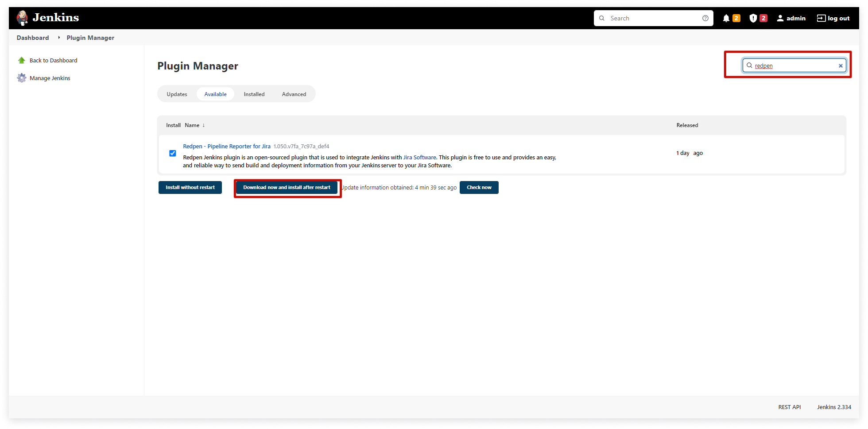Switch to the Installed tab
This screenshot has height=429, width=868.
(254, 94)
